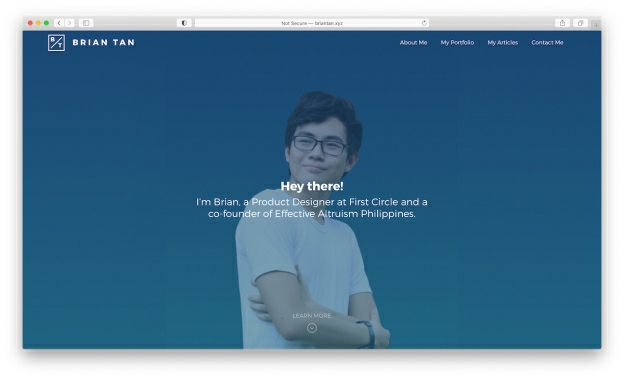This screenshot has height=379, width=624.
Task: Open the My Portfolio page
Action: (x=457, y=43)
